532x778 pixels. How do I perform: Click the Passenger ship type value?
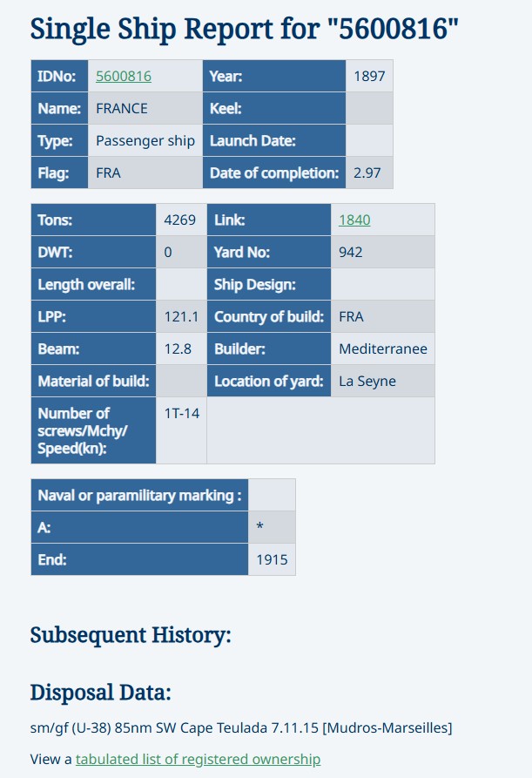point(145,141)
